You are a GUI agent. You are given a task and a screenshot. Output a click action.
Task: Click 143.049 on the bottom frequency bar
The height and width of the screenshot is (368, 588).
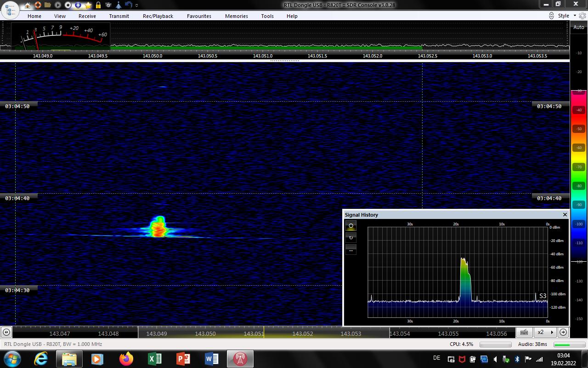point(157,333)
